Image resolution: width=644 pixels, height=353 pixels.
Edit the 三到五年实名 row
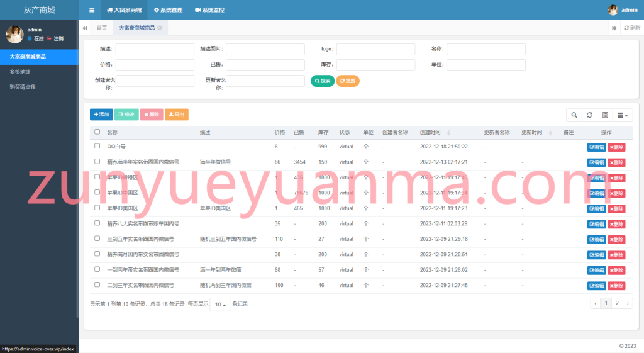(596, 240)
